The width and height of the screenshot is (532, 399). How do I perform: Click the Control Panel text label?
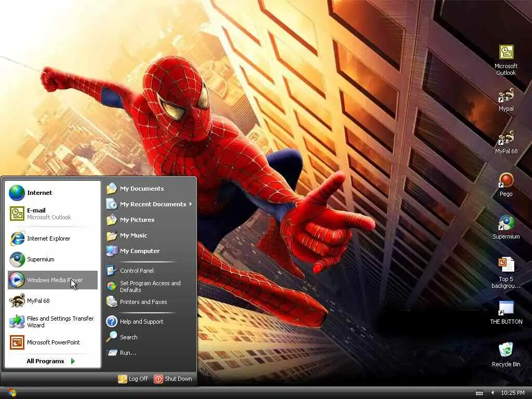tap(137, 270)
